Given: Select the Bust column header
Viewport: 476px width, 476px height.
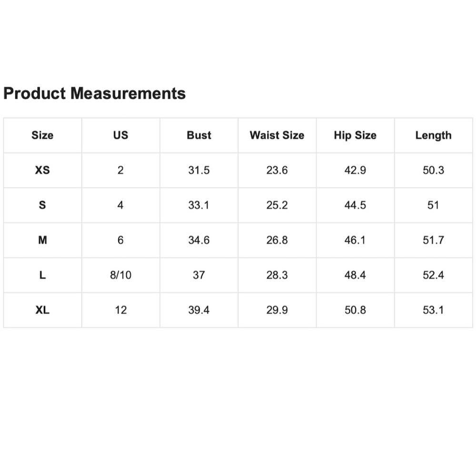Looking at the screenshot, I should point(198,135).
